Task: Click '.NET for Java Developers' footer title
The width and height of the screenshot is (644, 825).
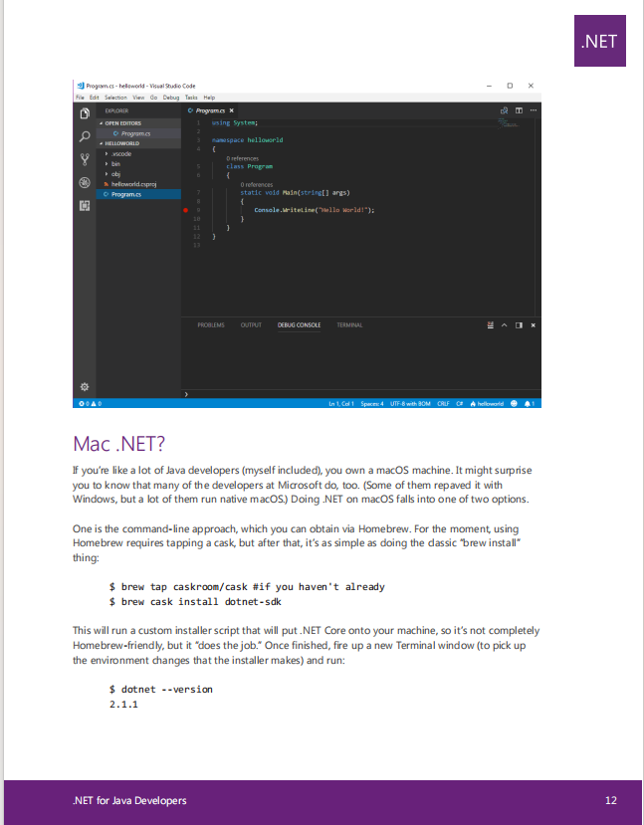Action: (x=129, y=800)
